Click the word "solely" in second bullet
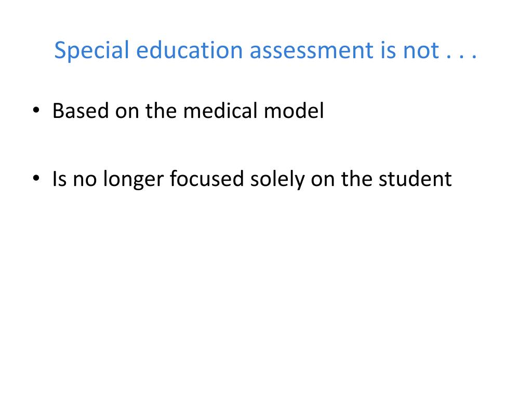 (x=277, y=180)
